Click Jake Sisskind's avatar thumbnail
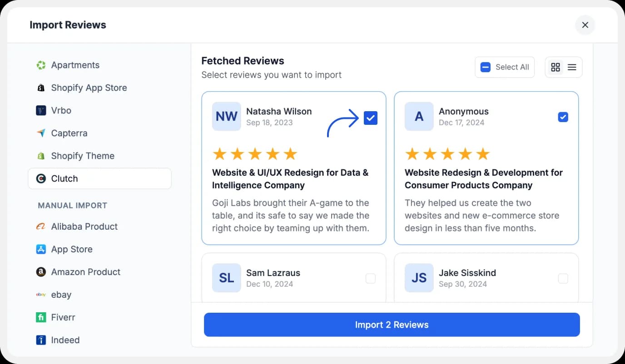Screen dimensions: 625x364 (x=419, y=278)
